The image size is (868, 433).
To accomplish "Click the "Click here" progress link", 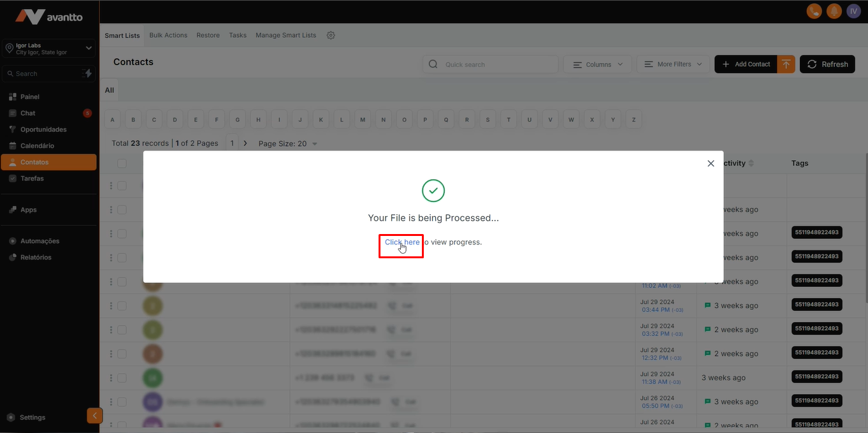I will [x=402, y=242].
